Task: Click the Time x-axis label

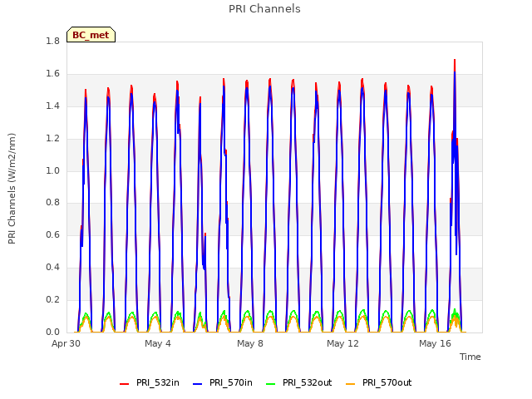Action: (x=470, y=357)
